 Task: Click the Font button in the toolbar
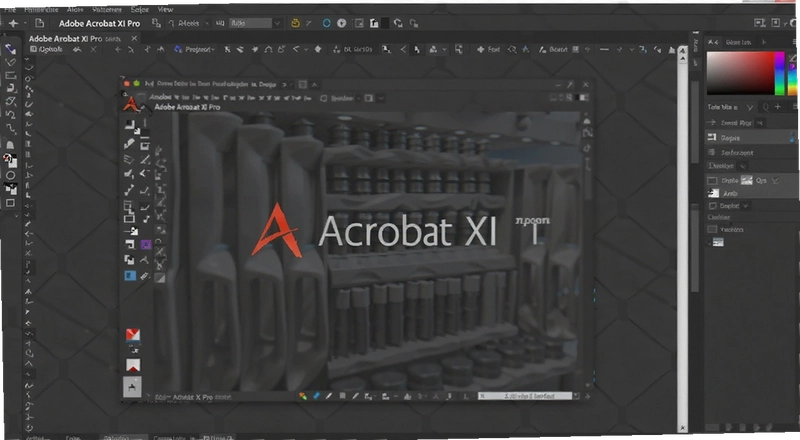click(488, 49)
